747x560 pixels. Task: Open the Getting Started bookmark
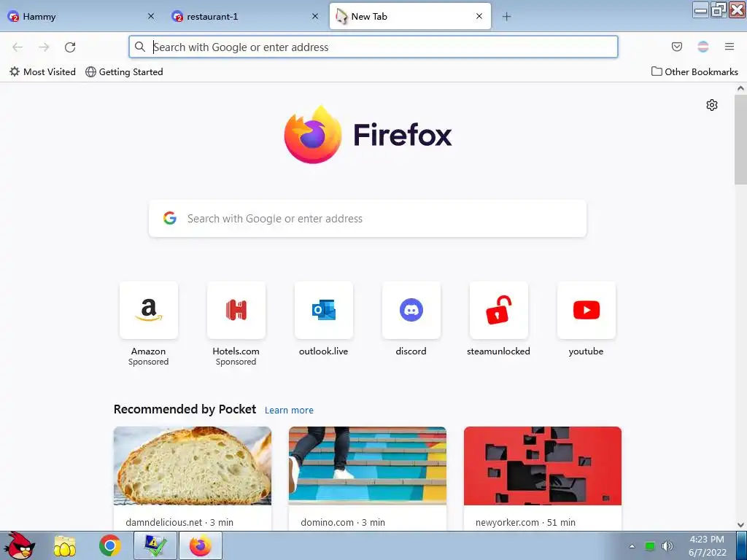124,72
